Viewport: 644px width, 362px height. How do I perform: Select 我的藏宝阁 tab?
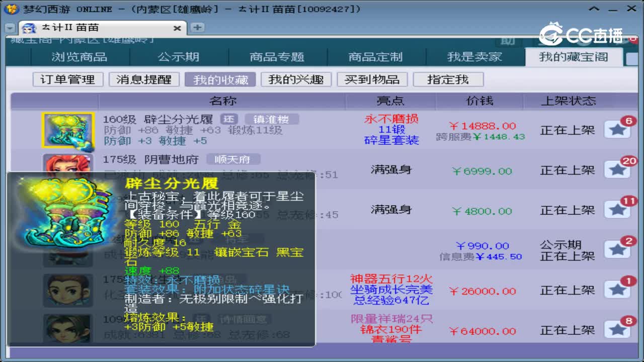click(574, 57)
